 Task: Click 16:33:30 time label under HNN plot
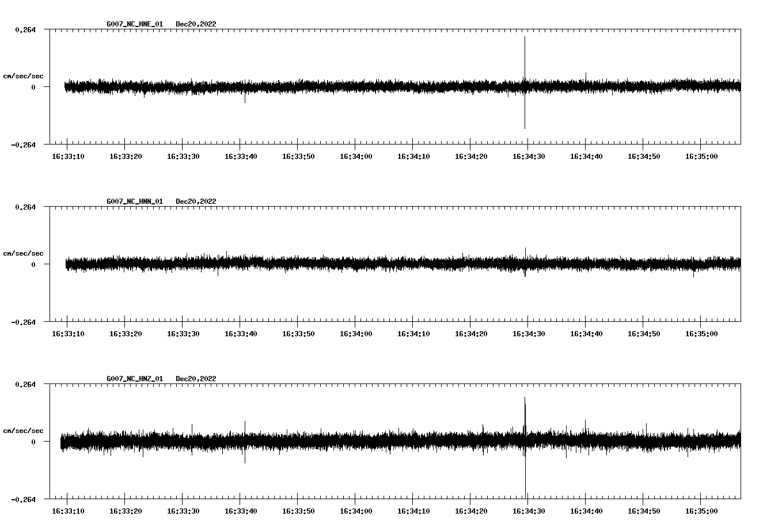point(183,334)
